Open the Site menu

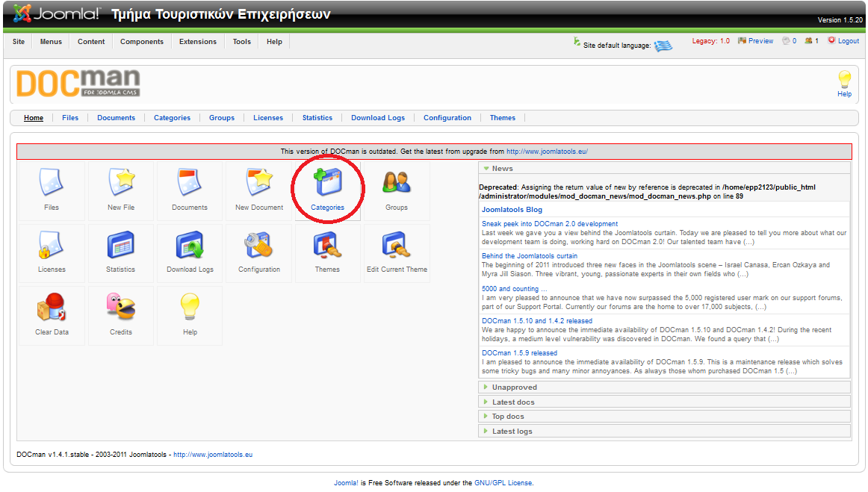pyautogui.click(x=19, y=42)
